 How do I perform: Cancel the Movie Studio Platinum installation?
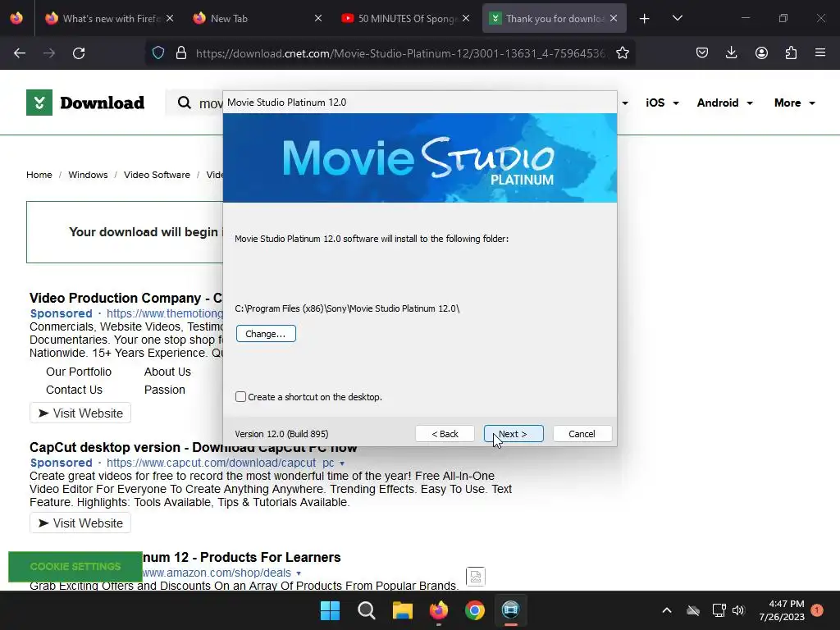click(582, 434)
